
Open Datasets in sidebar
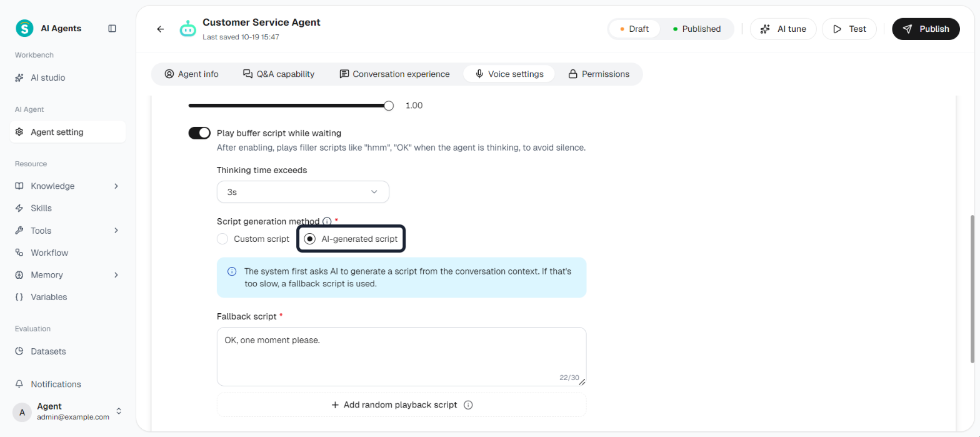pyautogui.click(x=67, y=351)
